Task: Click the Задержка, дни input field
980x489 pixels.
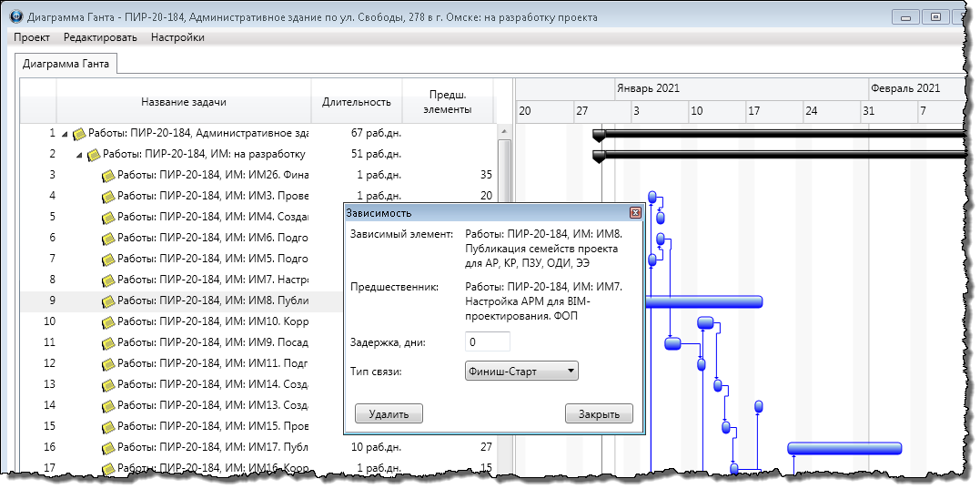Action: click(487, 341)
